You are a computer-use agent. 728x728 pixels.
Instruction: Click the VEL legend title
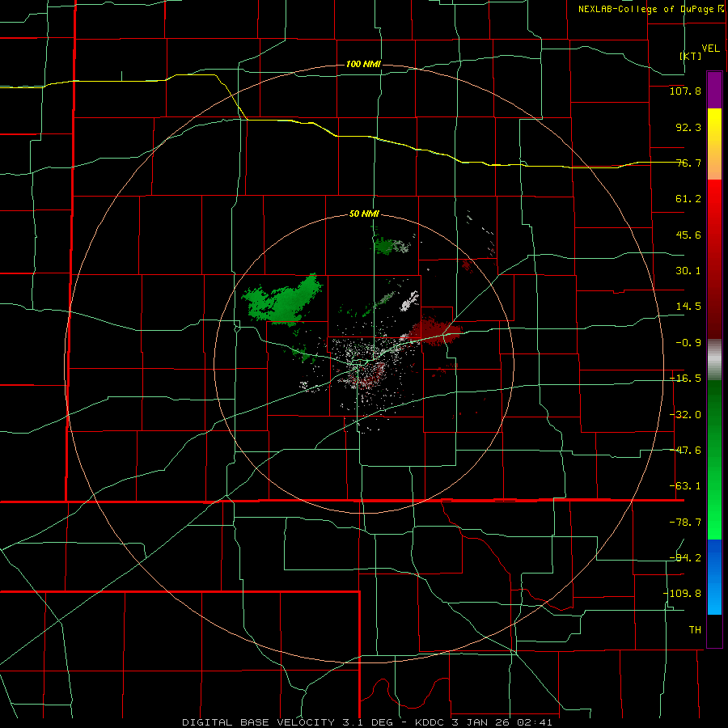click(710, 49)
